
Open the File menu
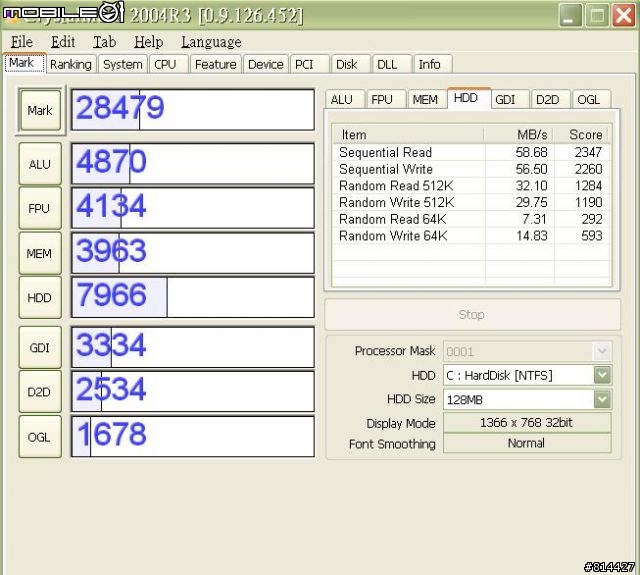[21, 42]
